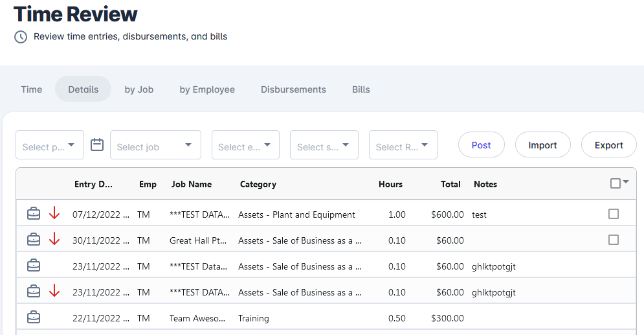Open the header checkbox dropdown arrow
Image resolution: width=644 pixels, height=335 pixels.
coord(626,183)
